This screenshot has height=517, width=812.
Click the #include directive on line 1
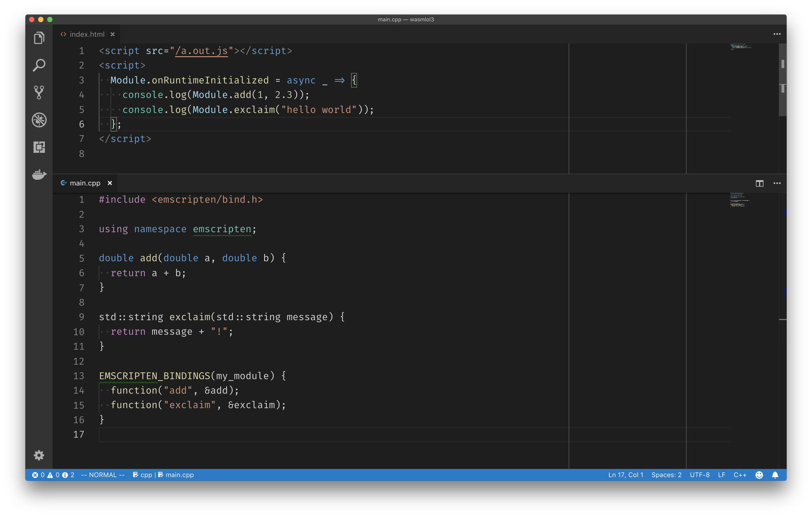click(x=122, y=200)
